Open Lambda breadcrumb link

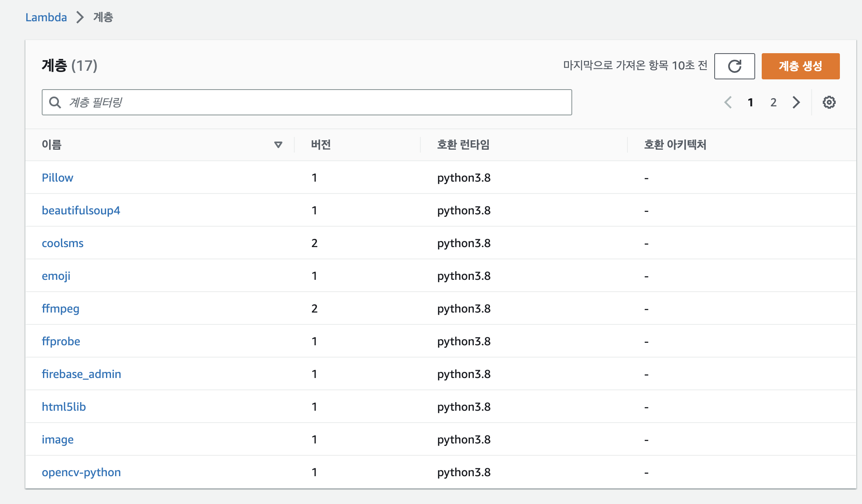46,17
